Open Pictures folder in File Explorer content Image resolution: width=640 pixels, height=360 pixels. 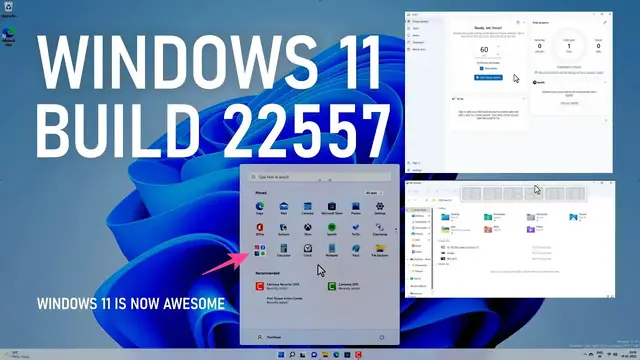pyautogui.click(x=578, y=217)
